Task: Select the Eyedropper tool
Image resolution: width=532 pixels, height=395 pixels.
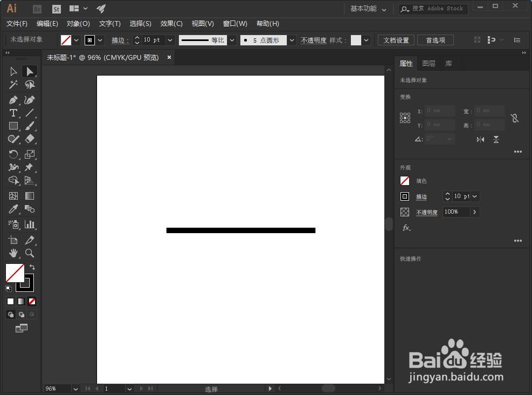Action: click(x=13, y=209)
